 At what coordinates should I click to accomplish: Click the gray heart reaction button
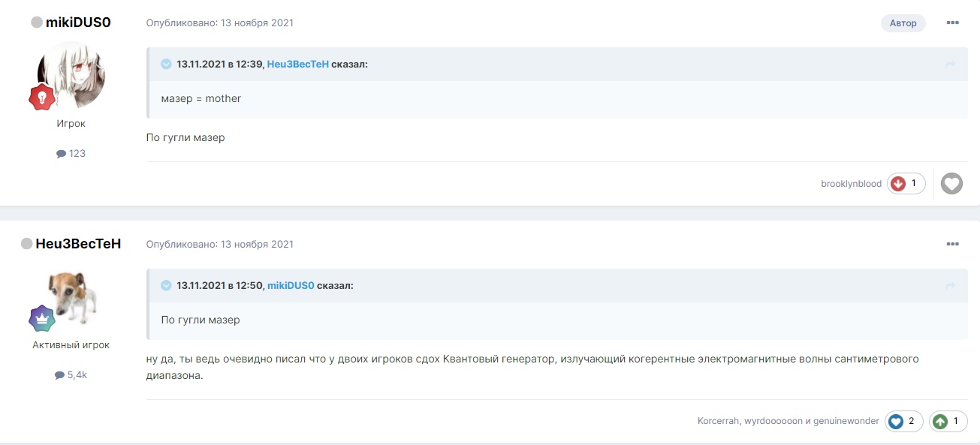click(x=951, y=184)
